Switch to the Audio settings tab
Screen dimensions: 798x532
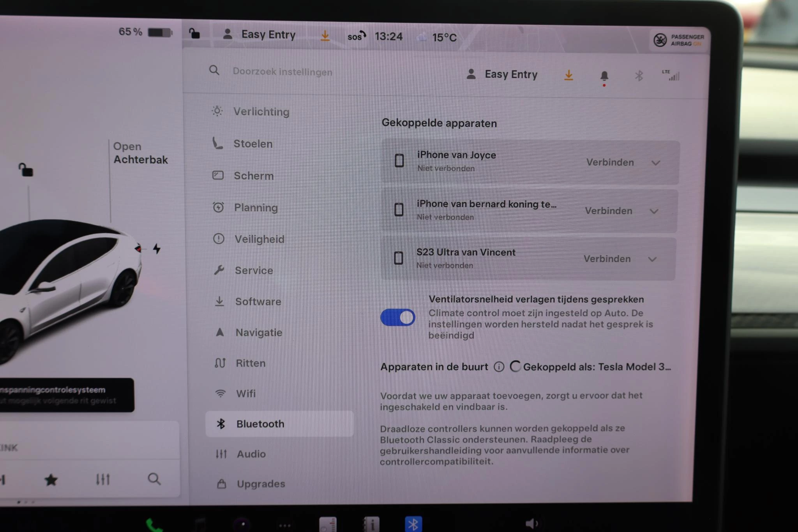252,454
